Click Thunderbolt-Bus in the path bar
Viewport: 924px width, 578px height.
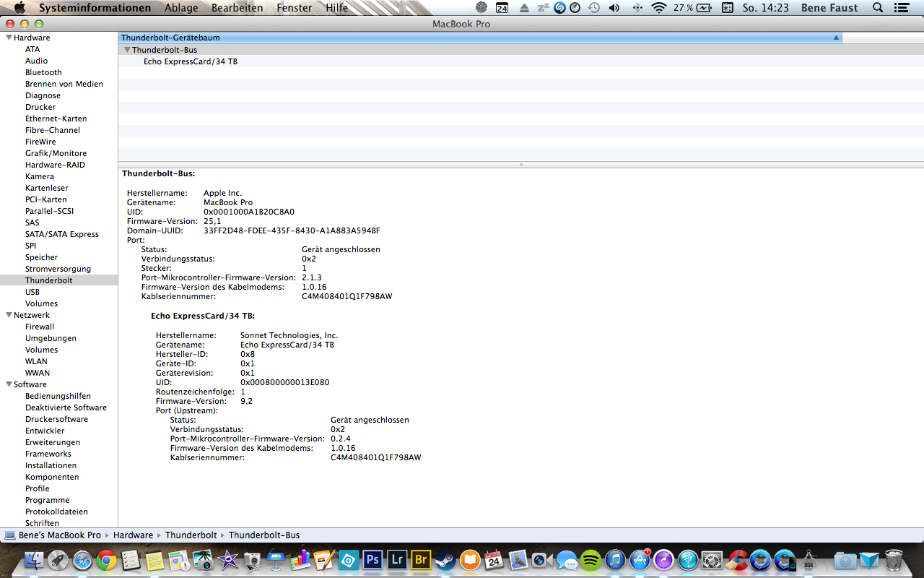tap(264, 535)
